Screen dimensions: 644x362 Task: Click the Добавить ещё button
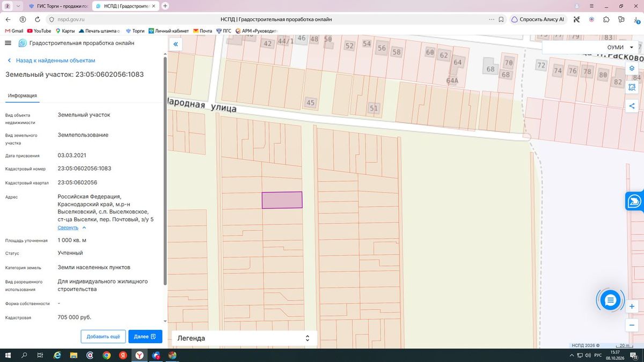tap(103, 336)
